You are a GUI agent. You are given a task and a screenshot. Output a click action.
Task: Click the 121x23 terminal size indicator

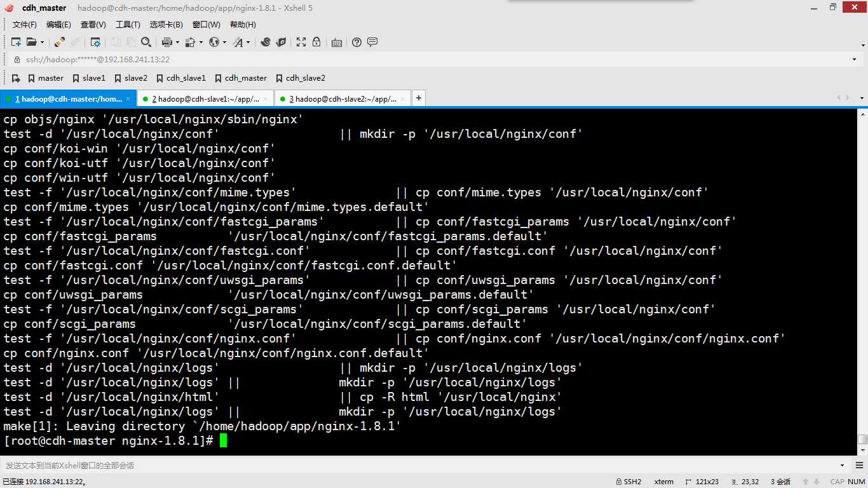click(x=702, y=482)
